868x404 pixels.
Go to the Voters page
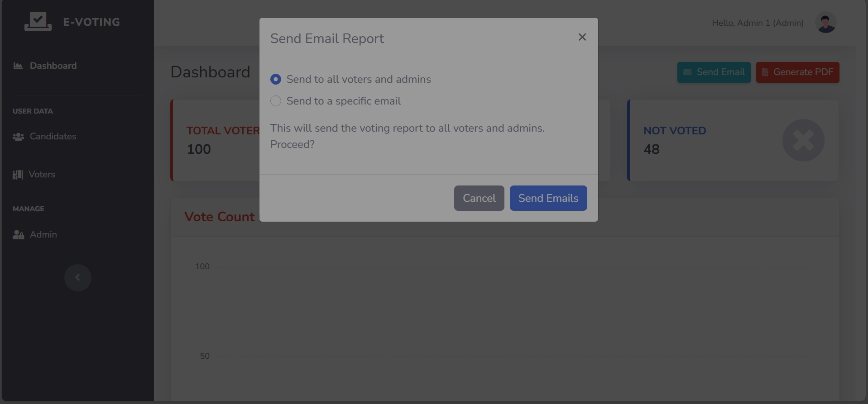tap(42, 175)
